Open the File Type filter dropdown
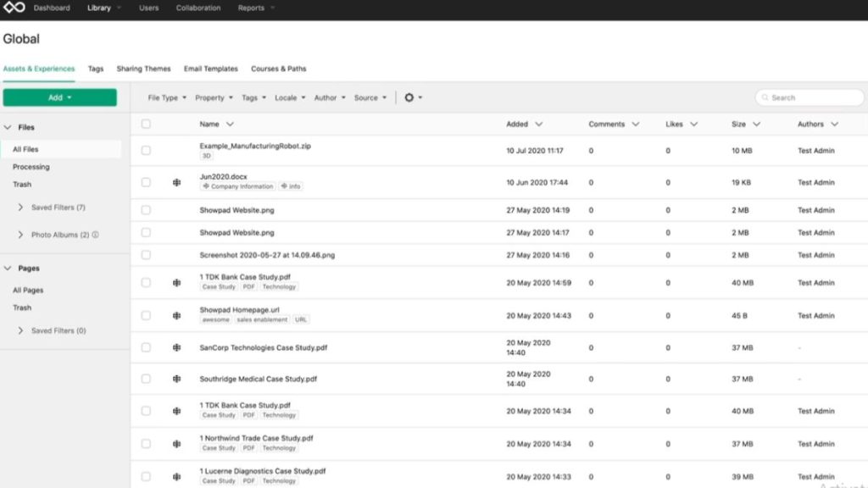This screenshot has width=868, height=488. pos(165,97)
